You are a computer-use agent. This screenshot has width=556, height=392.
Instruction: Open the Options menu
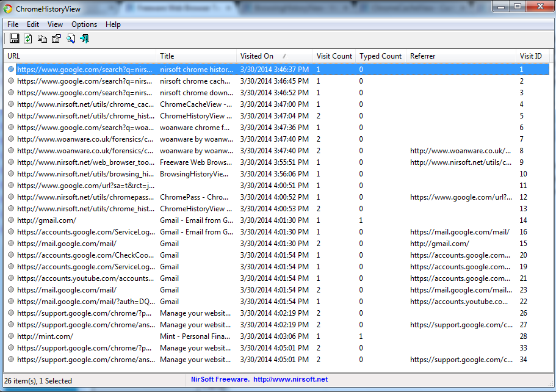(x=84, y=24)
